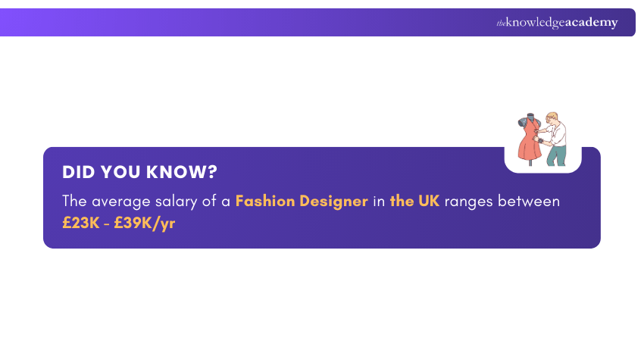Click the "DID YOU KNOW?" heading
644x341 pixels.
[139, 172]
